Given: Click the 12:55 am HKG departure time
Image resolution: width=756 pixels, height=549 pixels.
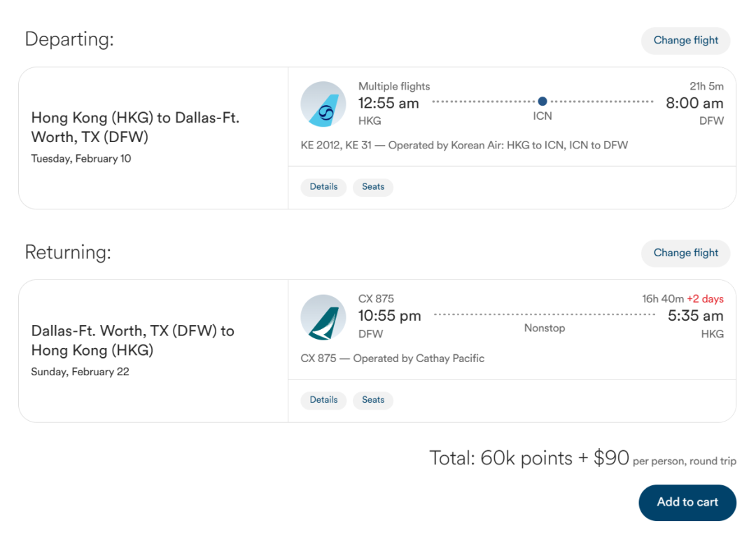Looking at the screenshot, I should (x=388, y=104).
